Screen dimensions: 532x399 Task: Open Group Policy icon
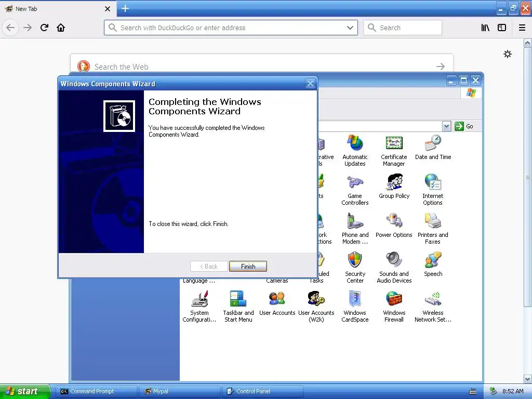pyautogui.click(x=394, y=187)
